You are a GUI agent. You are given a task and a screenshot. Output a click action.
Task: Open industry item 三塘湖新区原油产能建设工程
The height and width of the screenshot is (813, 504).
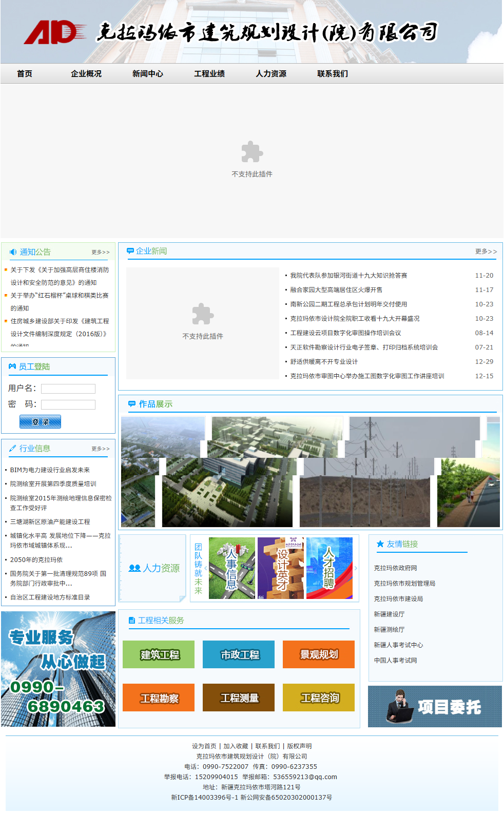50,522
